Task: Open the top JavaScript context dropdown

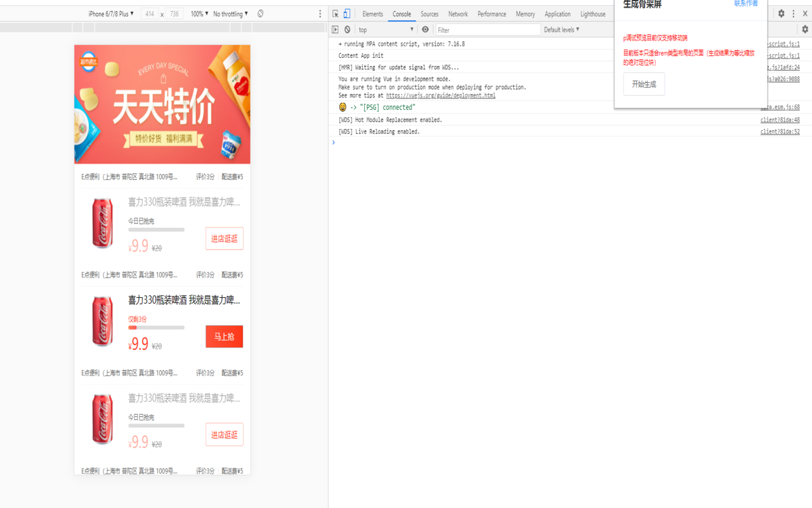Action: coord(386,30)
